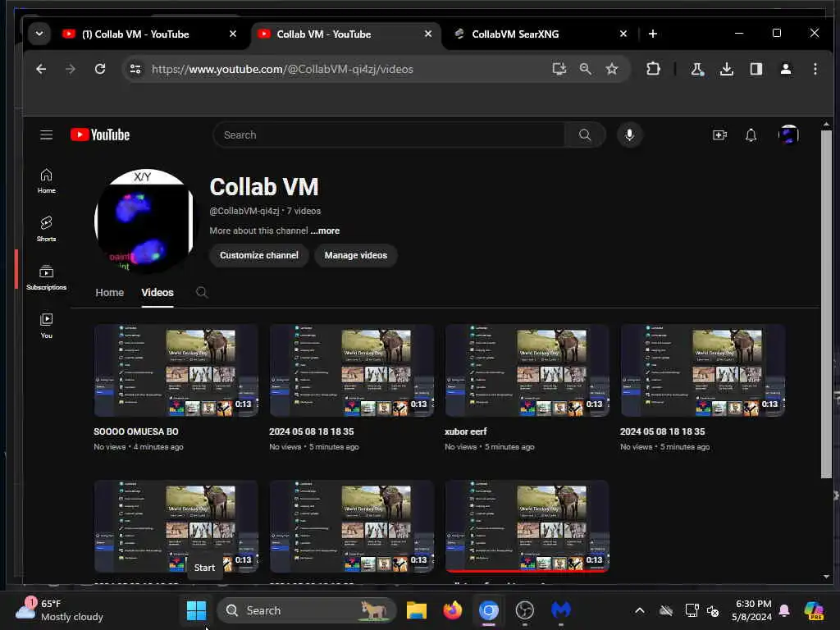Image resolution: width=840 pixels, height=630 pixels.
Task: Open File Explorer from the taskbar
Action: (417, 610)
